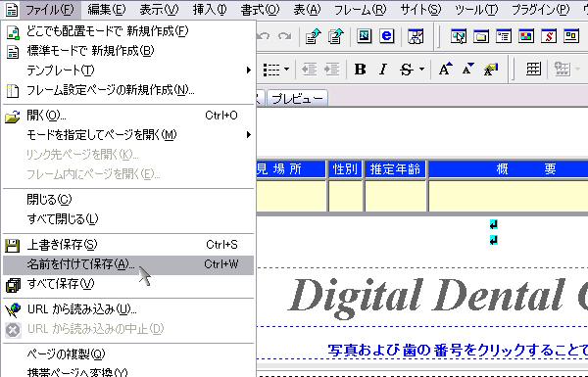Click the insert table icon
Image resolution: width=588 pixels, height=377 pixels.
(x=533, y=70)
